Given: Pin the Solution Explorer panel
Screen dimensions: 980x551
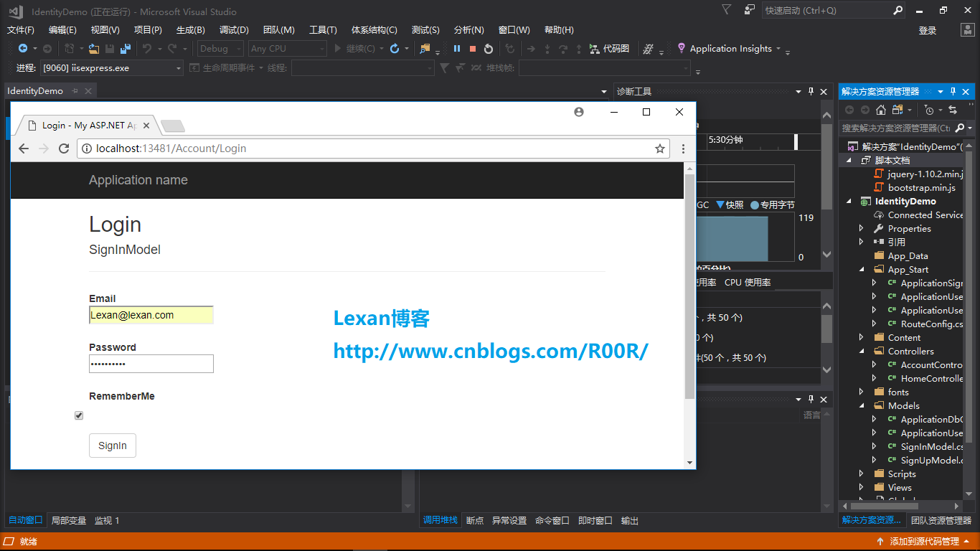Looking at the screenshot, I should [953, 91].
